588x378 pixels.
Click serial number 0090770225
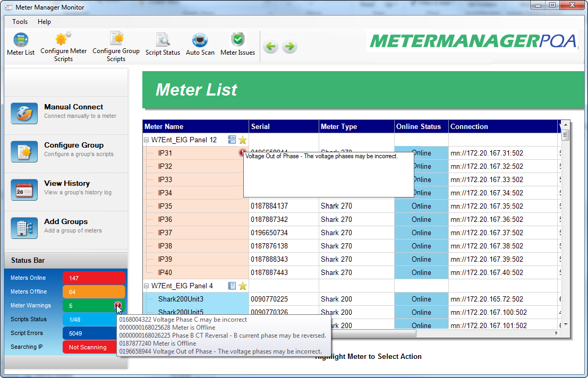click(x=269, y=299)
